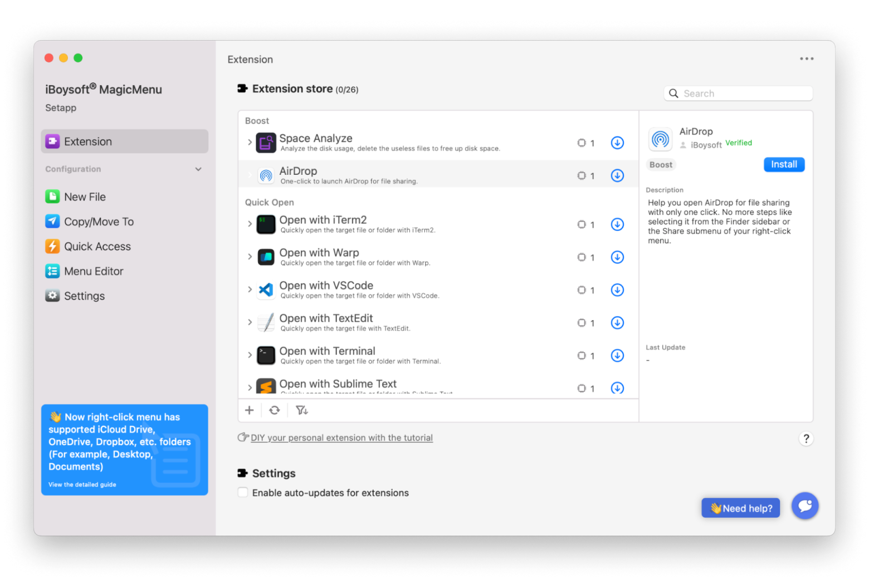View the detailed guide in the banner
Image resolution: width=869 pixels, height=588 pixels.
coord(82,484)
